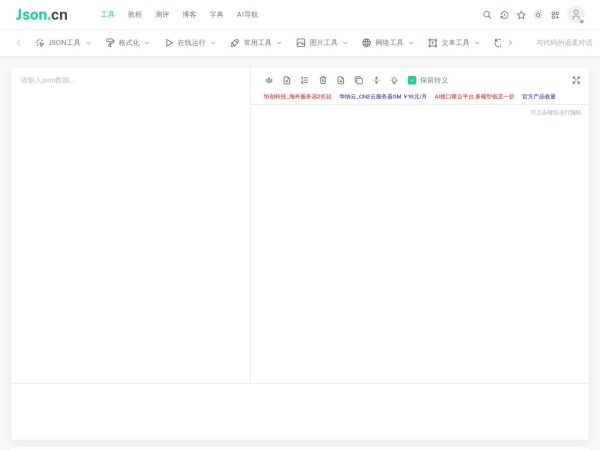600x450 pixels.
Task: Open the apps grid icon
Action: [x=555, y=15]
